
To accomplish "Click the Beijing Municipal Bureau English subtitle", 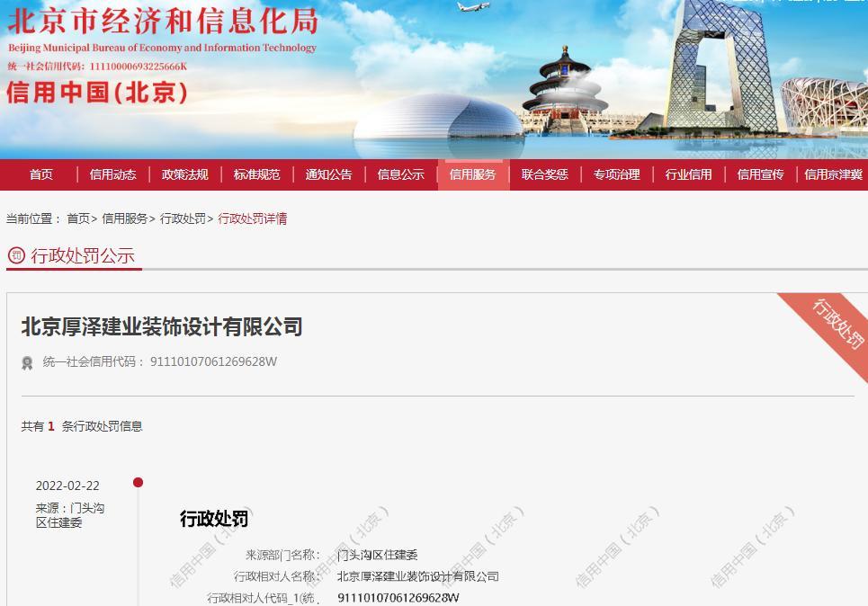I will 162,49.
